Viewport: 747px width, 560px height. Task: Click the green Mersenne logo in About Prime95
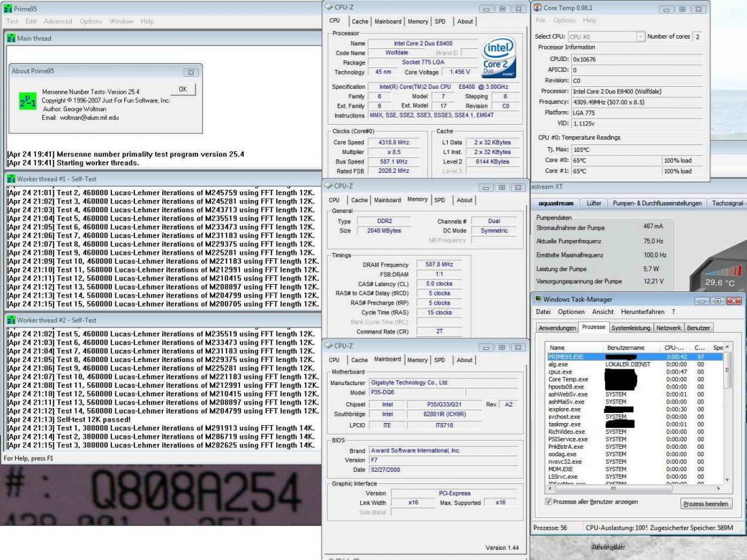point(28,102)
